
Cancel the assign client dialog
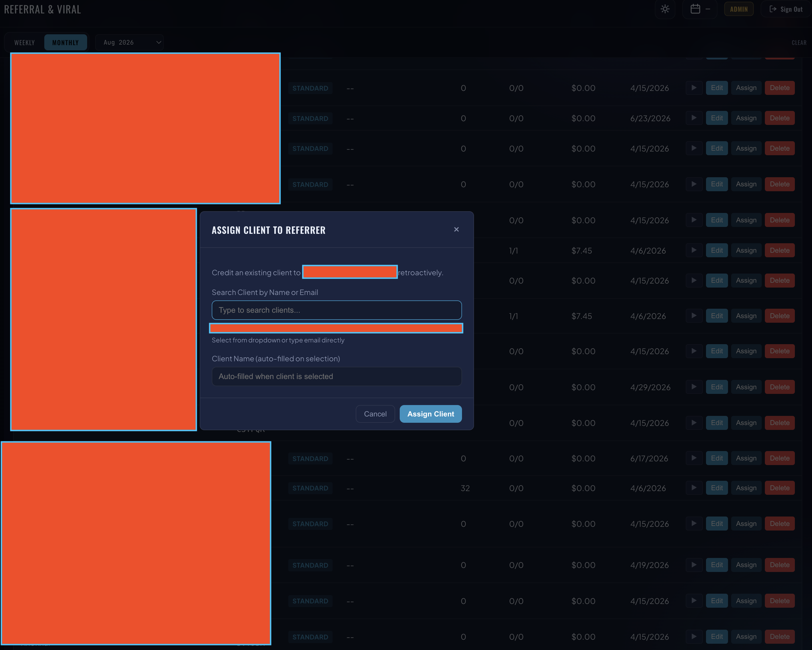[375, 414]
